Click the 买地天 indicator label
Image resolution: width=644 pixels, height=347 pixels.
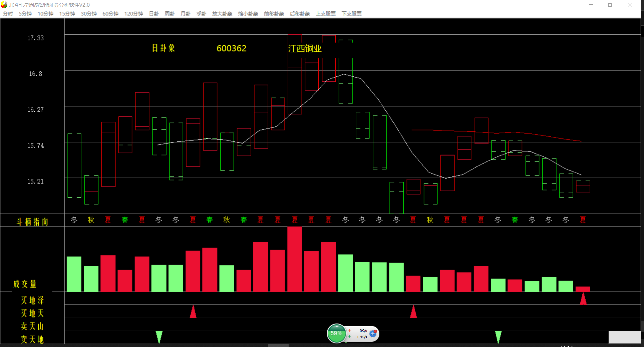click(32, 313)
